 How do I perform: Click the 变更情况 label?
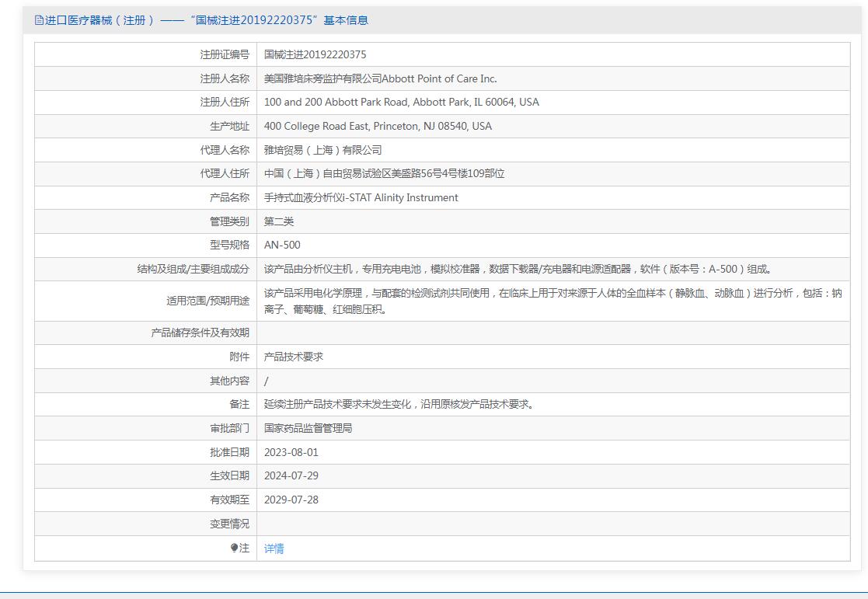(230, 524)
